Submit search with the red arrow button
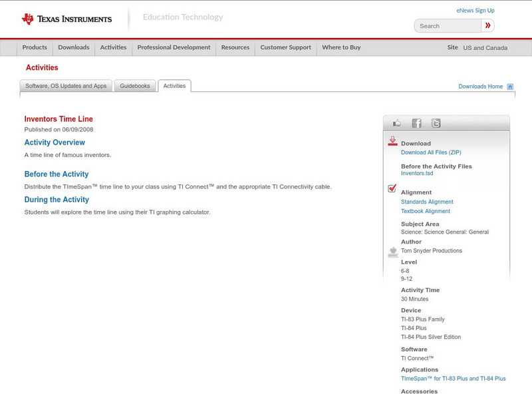This screenshot has width=532, height=394. (x=488, y=26)
